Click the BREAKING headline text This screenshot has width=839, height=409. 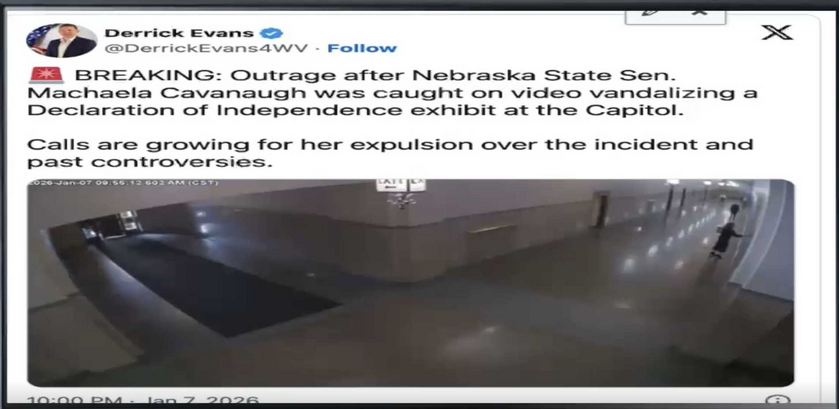click(x=371, y=75)
